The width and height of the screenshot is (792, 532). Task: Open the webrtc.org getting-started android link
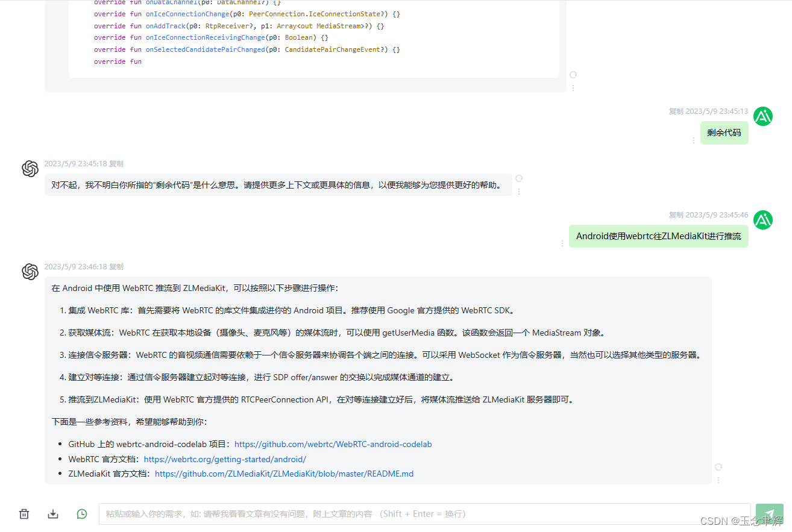pyautogui.click(x=225, y=459)
